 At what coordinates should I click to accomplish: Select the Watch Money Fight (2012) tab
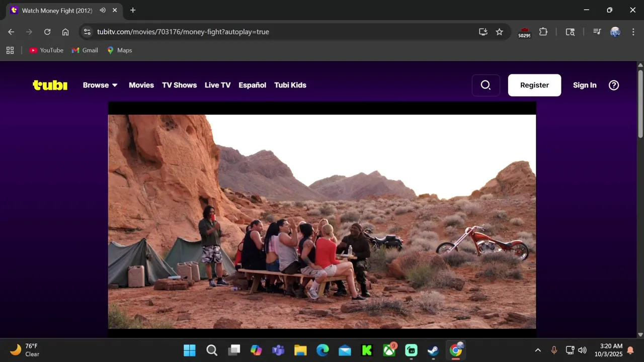64,10
